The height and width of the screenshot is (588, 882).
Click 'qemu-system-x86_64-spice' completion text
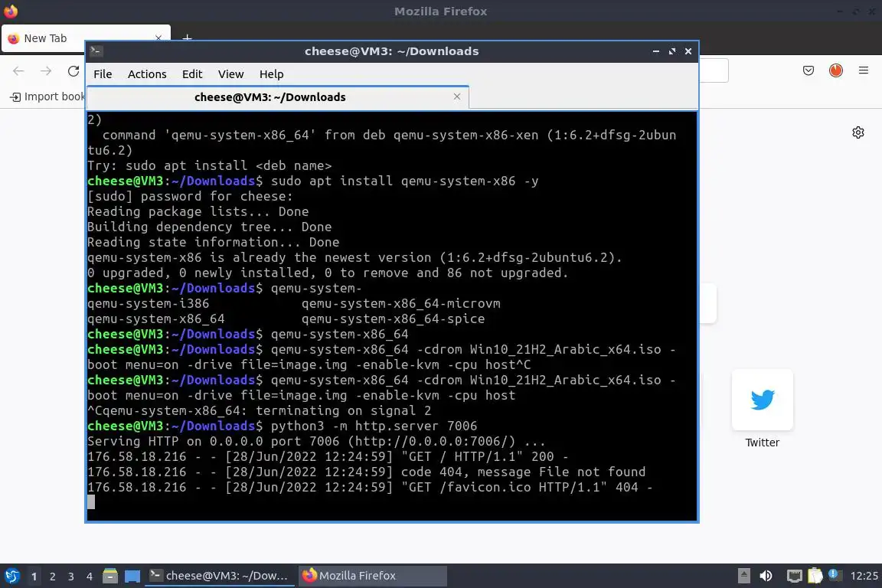point(394,319)
